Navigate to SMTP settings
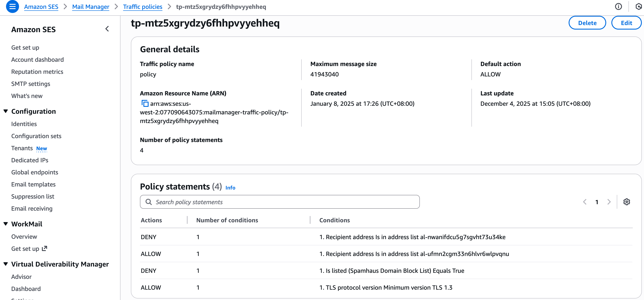644x300 pixels. click(x=31, y=84)
